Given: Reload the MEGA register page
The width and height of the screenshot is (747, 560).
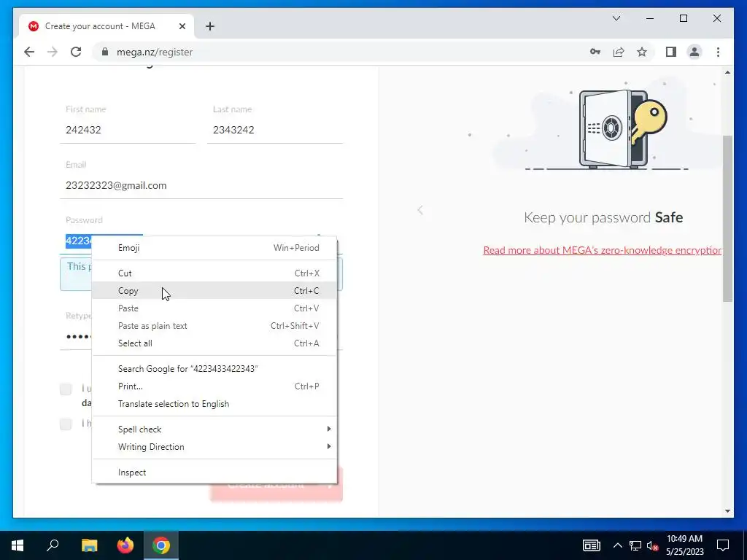Looking at the screenshot, I should [x=76, y=52].
